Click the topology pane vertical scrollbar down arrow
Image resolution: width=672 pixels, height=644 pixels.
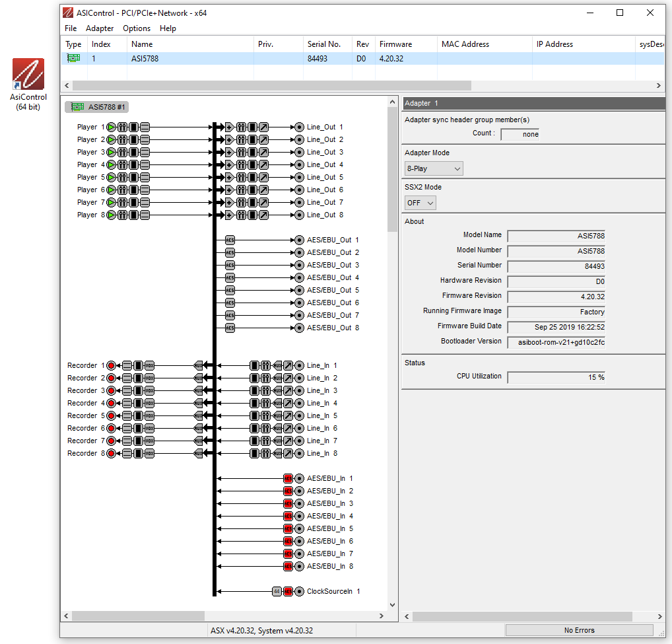pyautogui.click(x=393, y=605)
